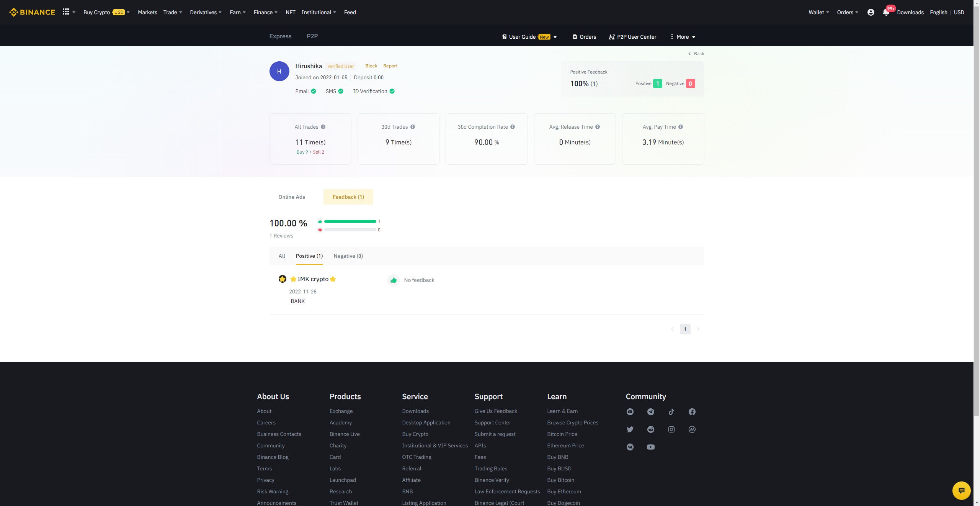Change the USD currency setting

959,12
